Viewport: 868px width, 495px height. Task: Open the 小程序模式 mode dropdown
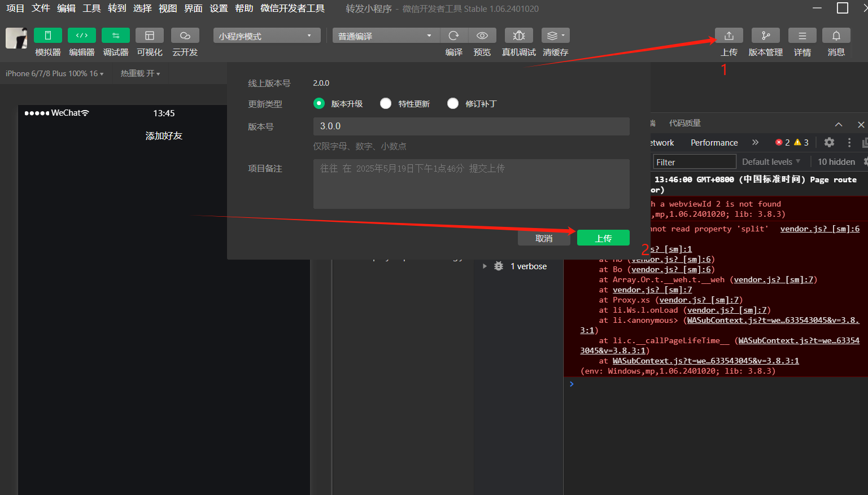click(267, 36)
